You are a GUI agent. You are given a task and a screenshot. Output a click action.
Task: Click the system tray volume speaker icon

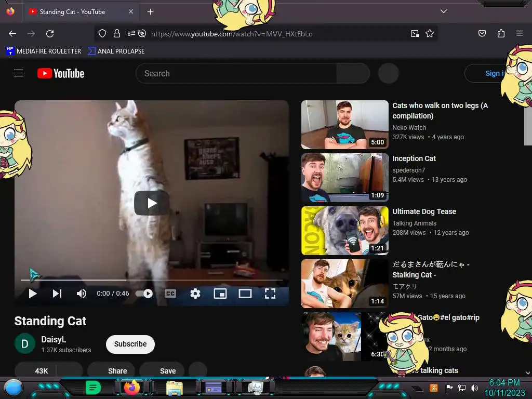click(x=474, y=388)
